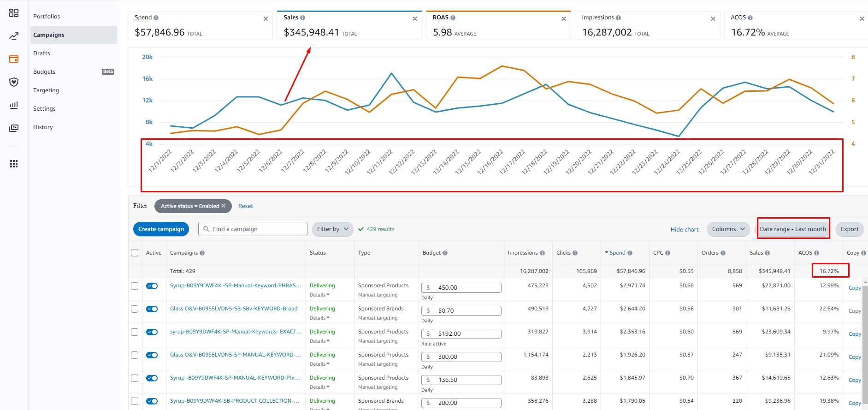868x410 pixels.
Task: Expand Details for Glass O&V SP-MANUAL-KEYWORD row
Action: tap(319, 364)
